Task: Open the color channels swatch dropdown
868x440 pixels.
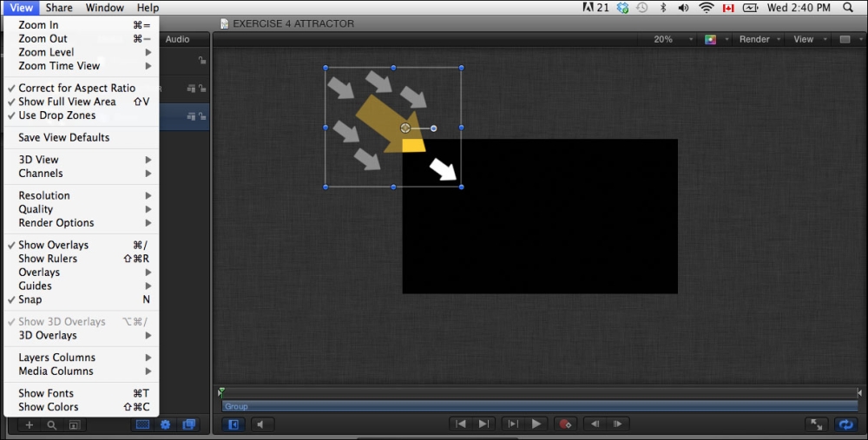Action: 713,39
